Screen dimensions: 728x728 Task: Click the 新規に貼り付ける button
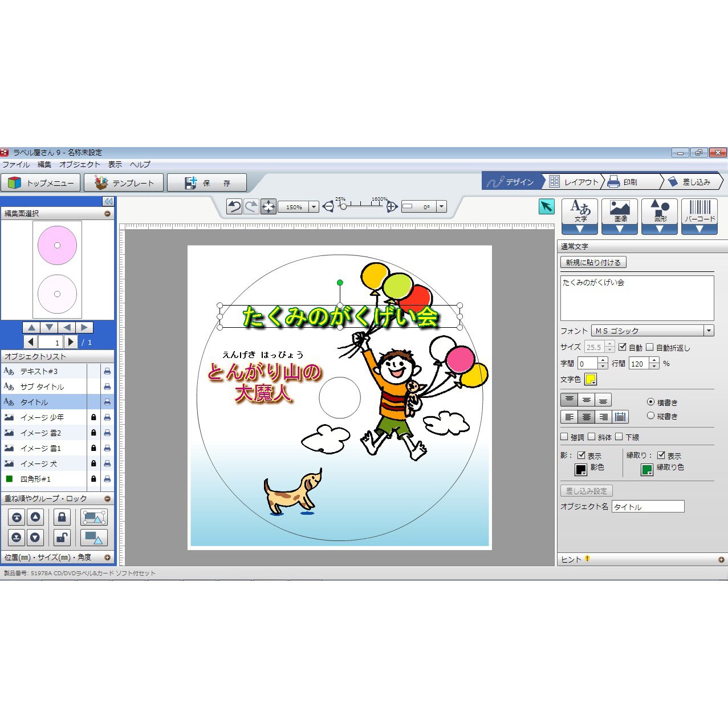point(593,262)
